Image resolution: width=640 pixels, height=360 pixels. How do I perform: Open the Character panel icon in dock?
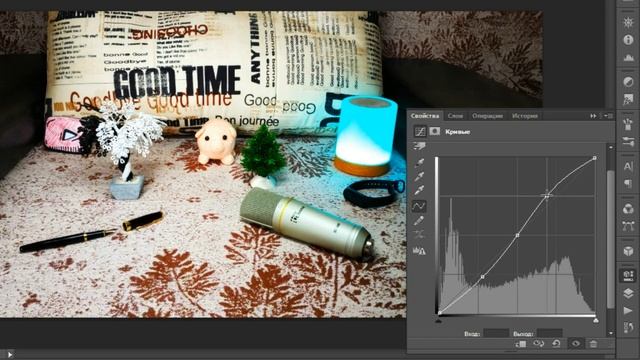click(x=628, y=166)
